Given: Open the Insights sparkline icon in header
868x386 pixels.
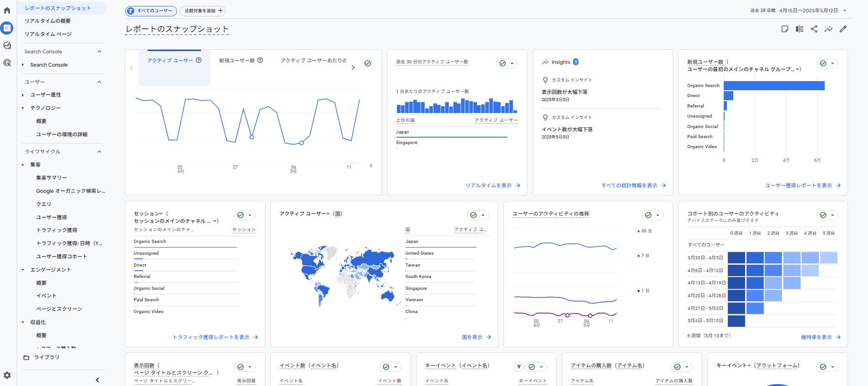Looking at the screenshot, I should [828, 29].
